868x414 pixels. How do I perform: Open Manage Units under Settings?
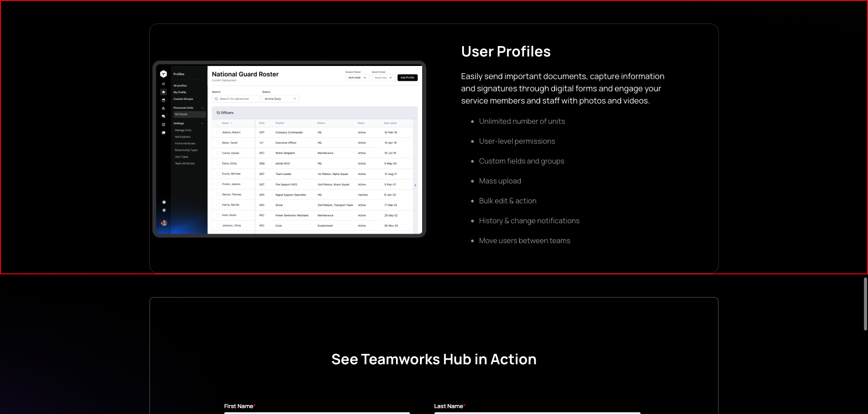[183, 130]
